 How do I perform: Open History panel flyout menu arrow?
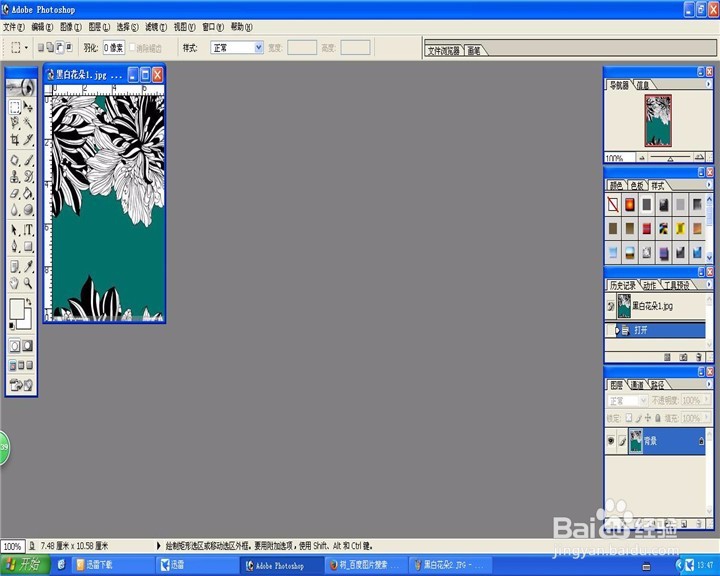click(709, 284)
